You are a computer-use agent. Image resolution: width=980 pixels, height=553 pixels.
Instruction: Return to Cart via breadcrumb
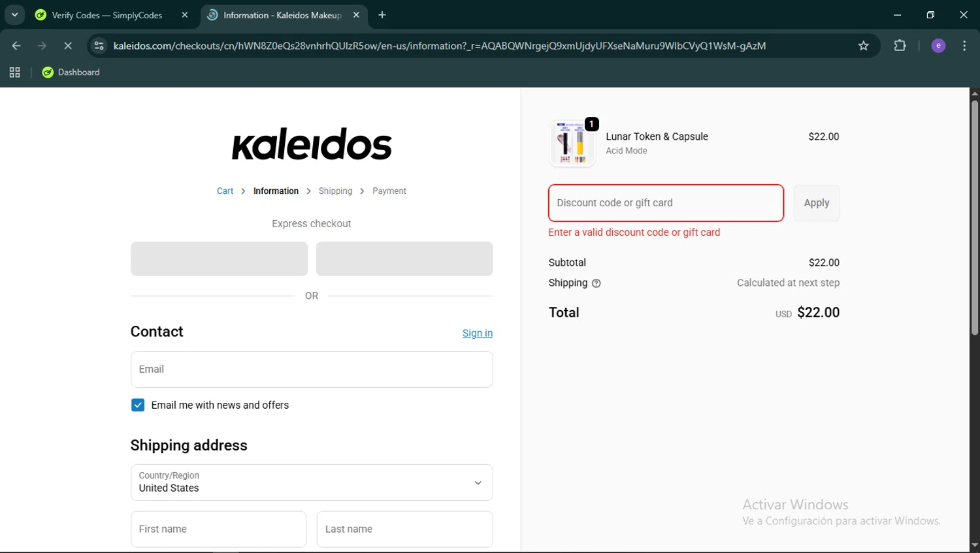tap(225, 191)
